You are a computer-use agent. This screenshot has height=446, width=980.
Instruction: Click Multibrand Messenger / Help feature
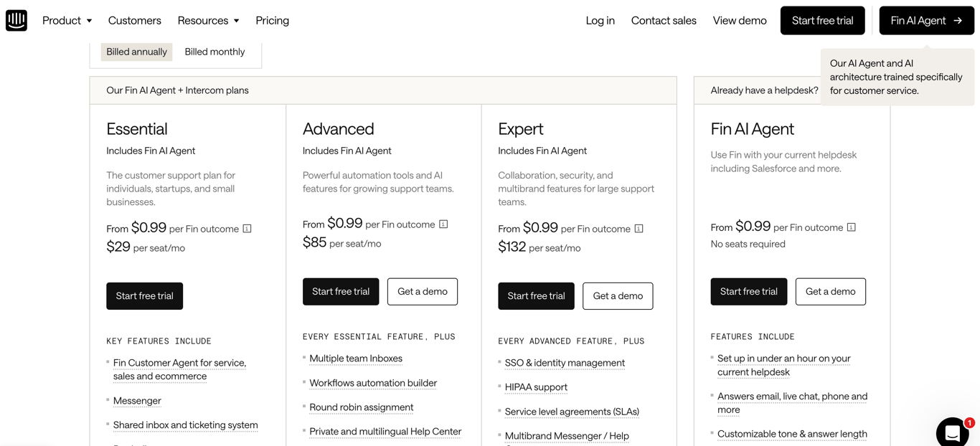click(x=567, y=436)
